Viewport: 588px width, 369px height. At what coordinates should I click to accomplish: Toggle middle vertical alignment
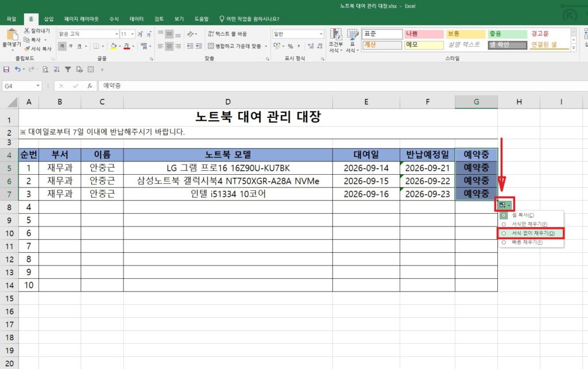coord(169,34)
